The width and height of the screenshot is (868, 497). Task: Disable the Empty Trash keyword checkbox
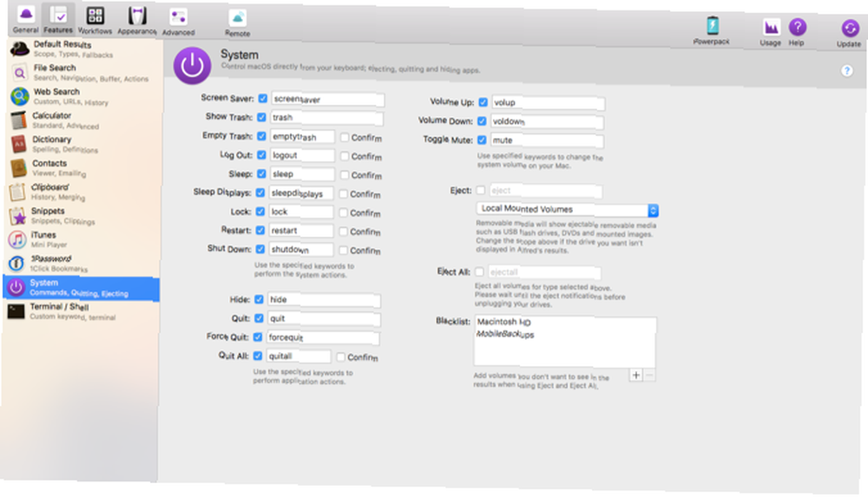[x=261, y=136]
